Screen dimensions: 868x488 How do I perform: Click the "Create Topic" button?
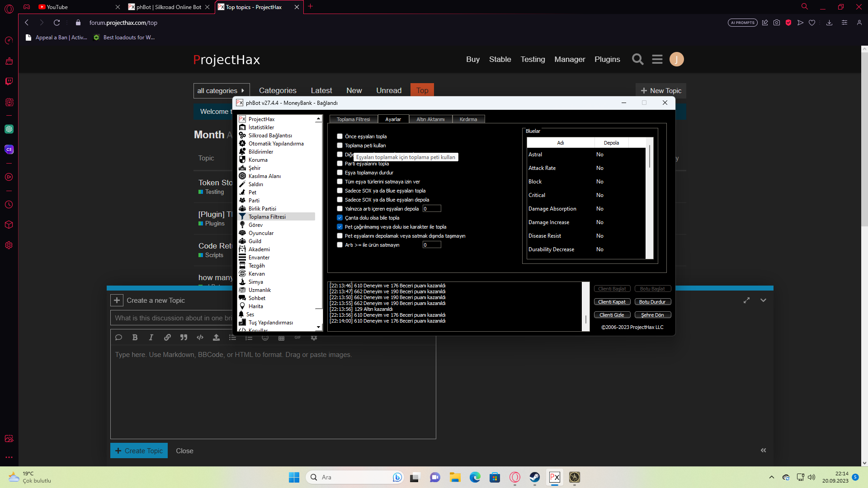139,450
